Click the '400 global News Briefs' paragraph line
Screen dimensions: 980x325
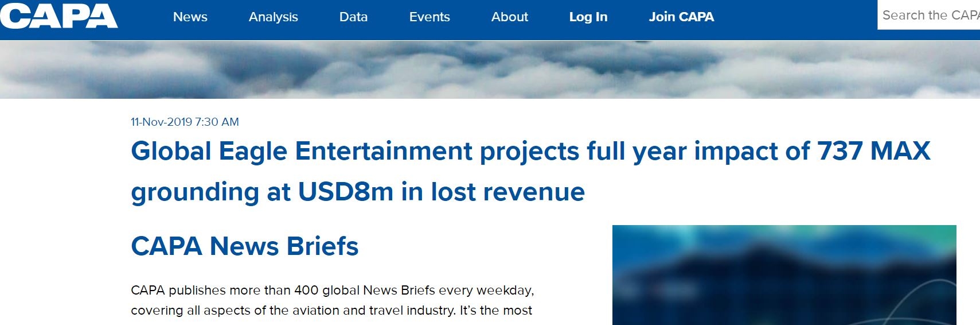point(332,291)
